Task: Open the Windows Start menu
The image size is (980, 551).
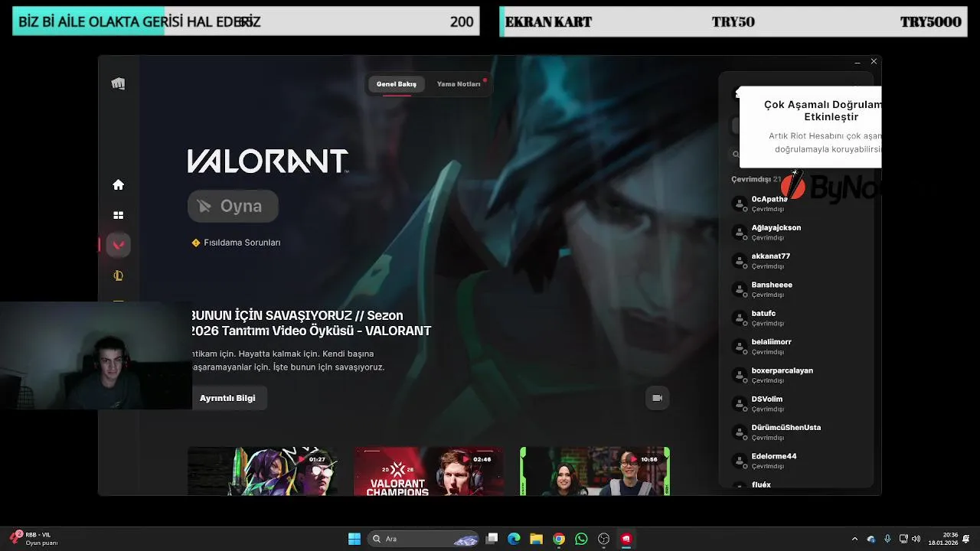Action: pos(354,539)
